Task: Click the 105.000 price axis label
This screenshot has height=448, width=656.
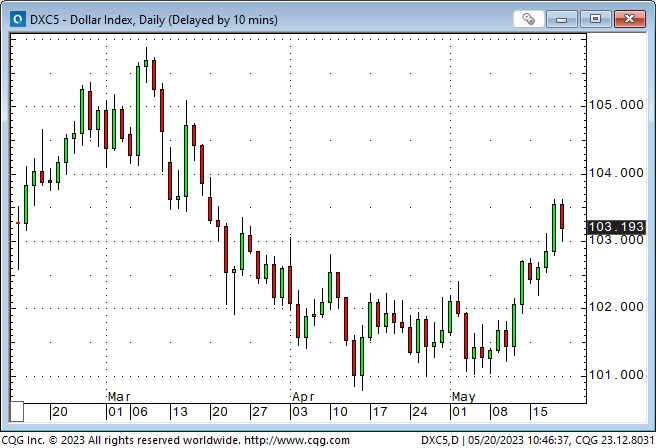Action: tap(616, 105)
